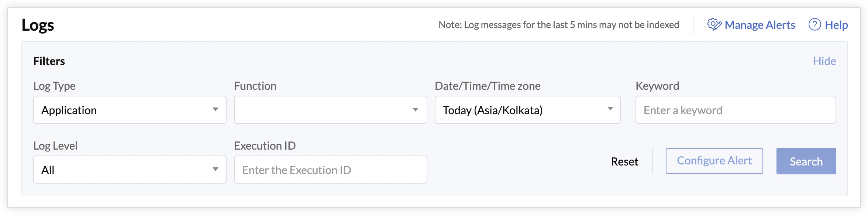868x215 pixels.
Task: Focus the Enter a keyword field
Action: point(735,110)
